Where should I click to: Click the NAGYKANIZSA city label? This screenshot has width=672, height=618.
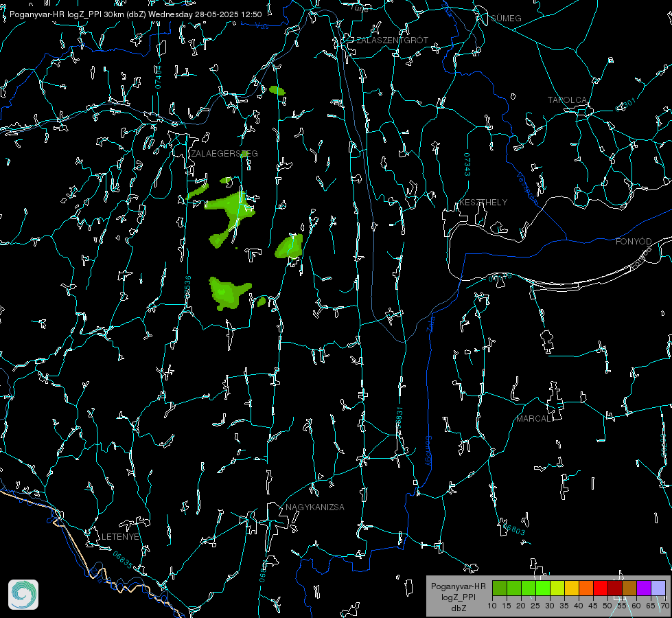click(x=315, y=507)
